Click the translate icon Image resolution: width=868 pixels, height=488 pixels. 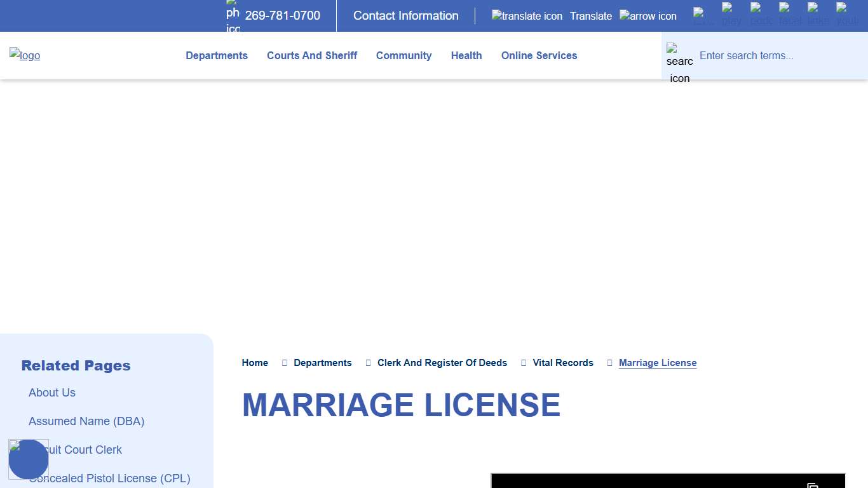527,16
